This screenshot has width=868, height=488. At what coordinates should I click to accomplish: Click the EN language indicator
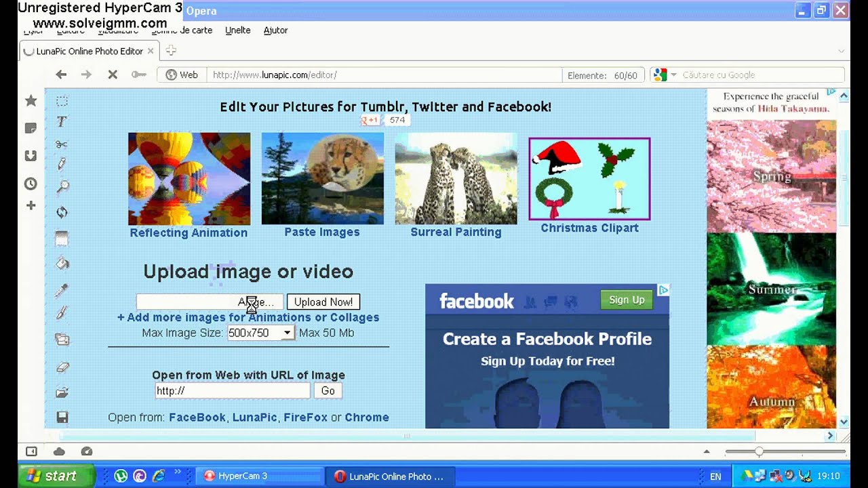pyautogui.click(x=715, y=476)
